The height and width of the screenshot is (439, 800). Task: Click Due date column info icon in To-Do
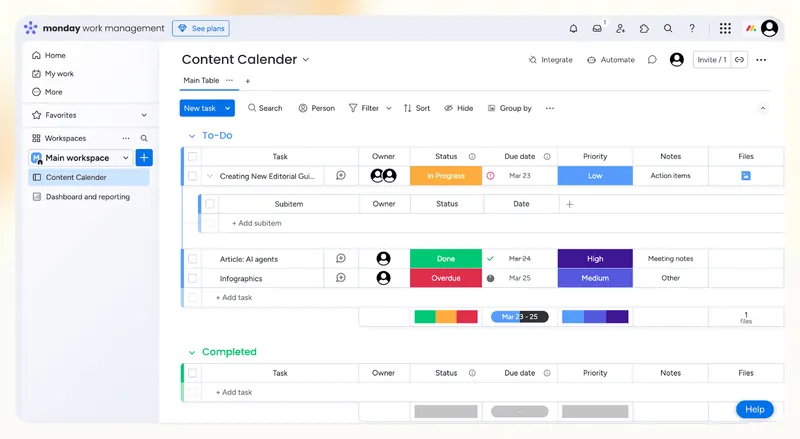pos(547,157)
